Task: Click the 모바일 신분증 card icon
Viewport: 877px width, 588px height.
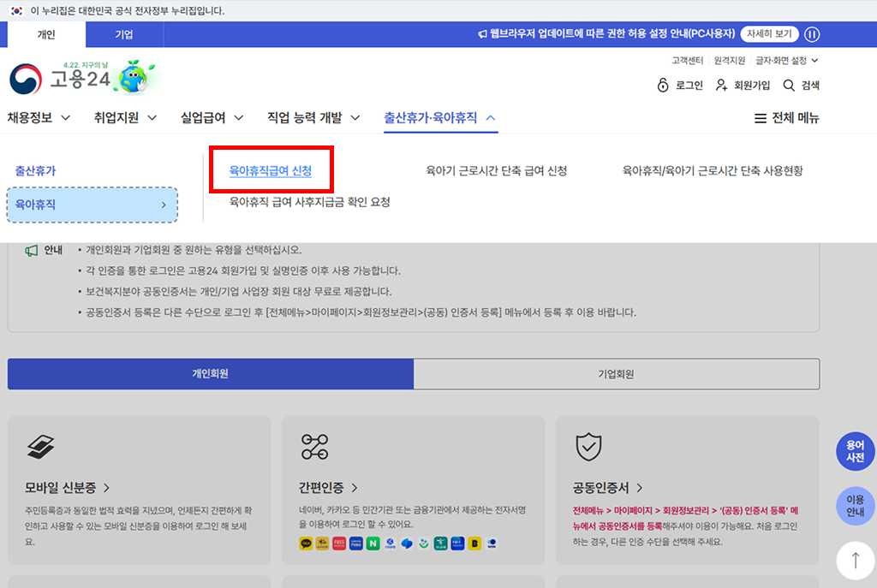Action: 40,447
